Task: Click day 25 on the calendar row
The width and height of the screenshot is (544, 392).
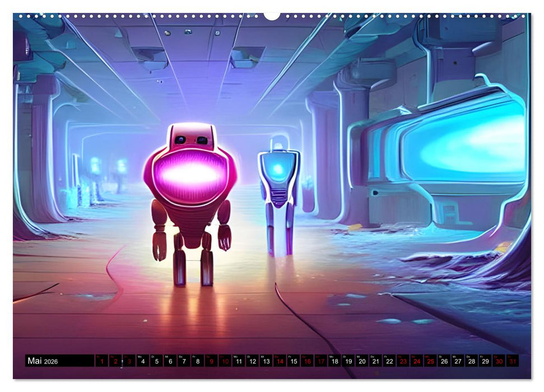Action: [x=430, y=362]
